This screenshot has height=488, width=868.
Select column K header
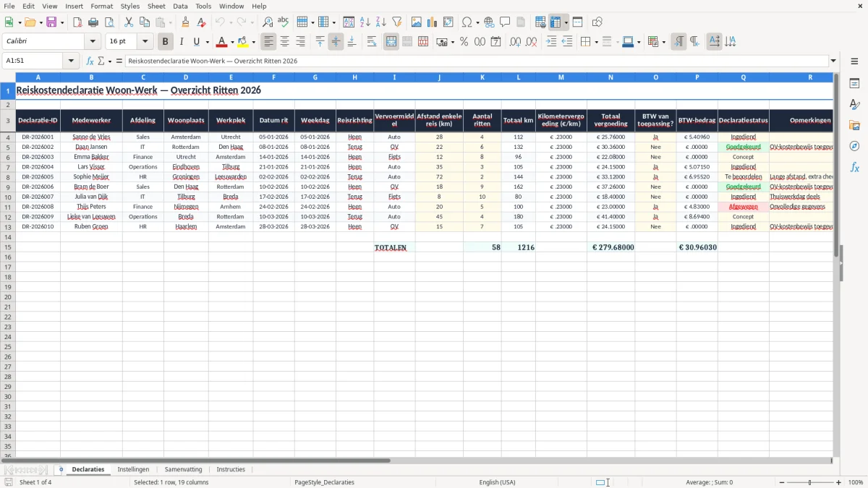coord(482,77)
